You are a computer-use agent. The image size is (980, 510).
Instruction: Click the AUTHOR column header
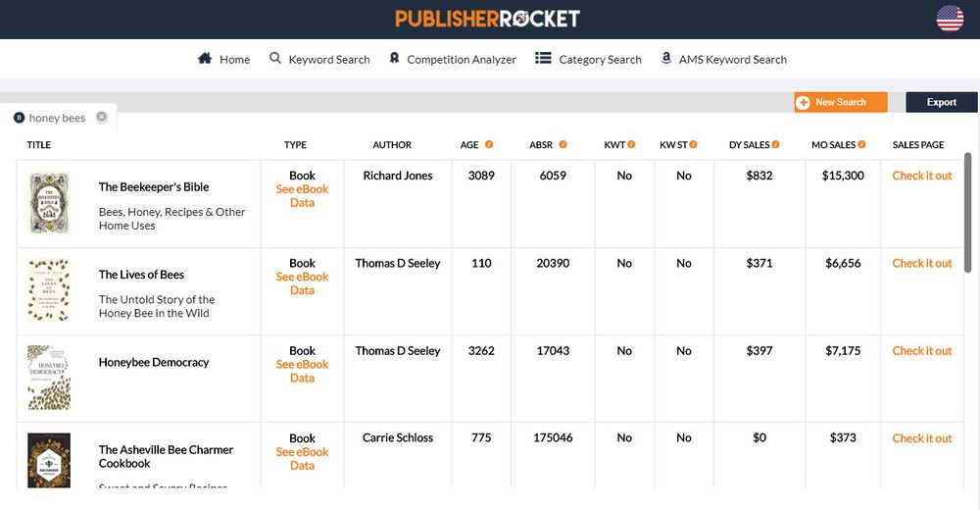tap(392, 145)
